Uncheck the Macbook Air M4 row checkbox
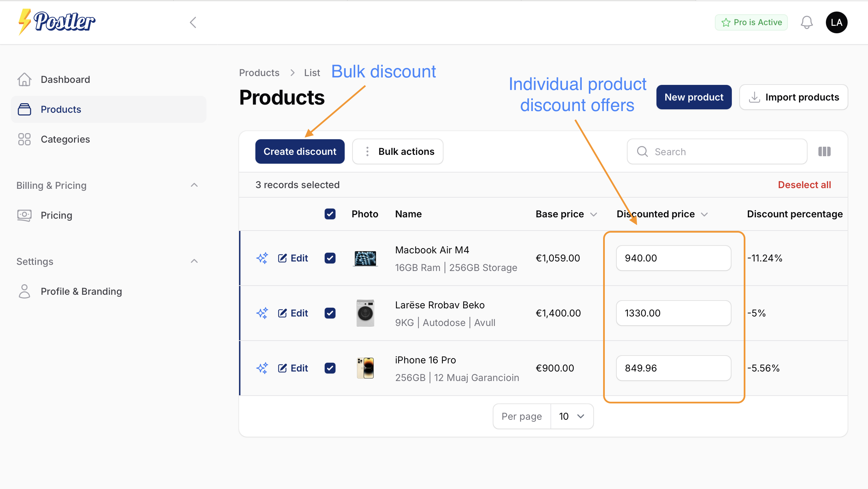The image size is (868, 489). (x=330, y=258)
